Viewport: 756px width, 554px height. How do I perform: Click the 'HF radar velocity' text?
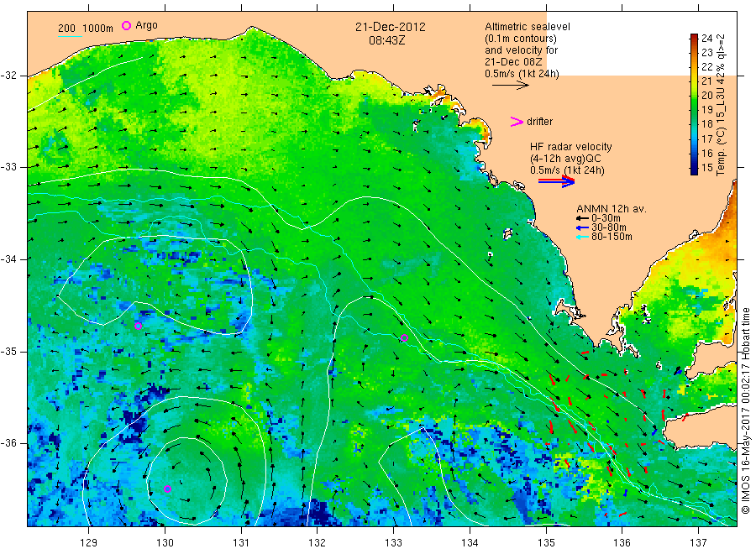pos(571,146)
